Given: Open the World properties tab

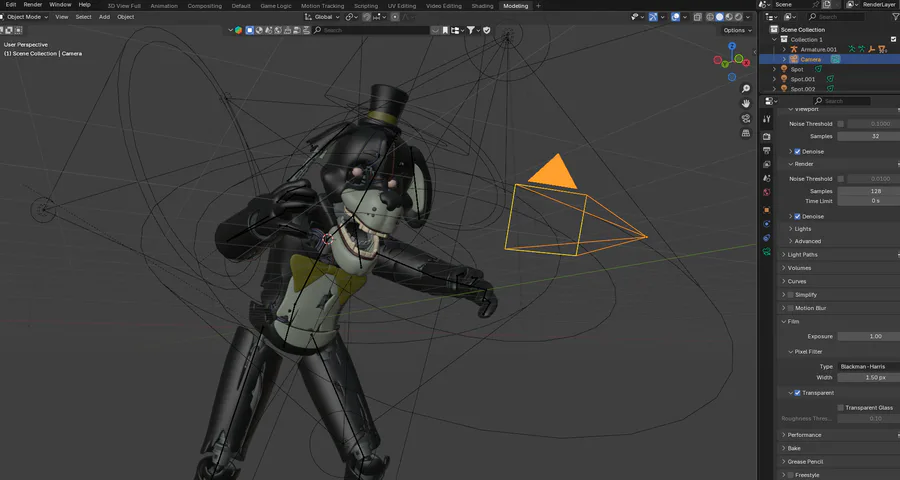Looking at the screenshot, I should [x=767, y=192].
